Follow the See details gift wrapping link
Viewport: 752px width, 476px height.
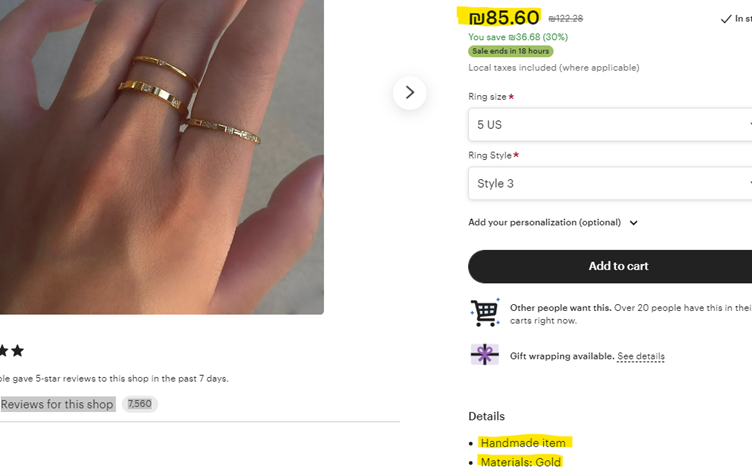pyautogui.click(x=640, y=356)
